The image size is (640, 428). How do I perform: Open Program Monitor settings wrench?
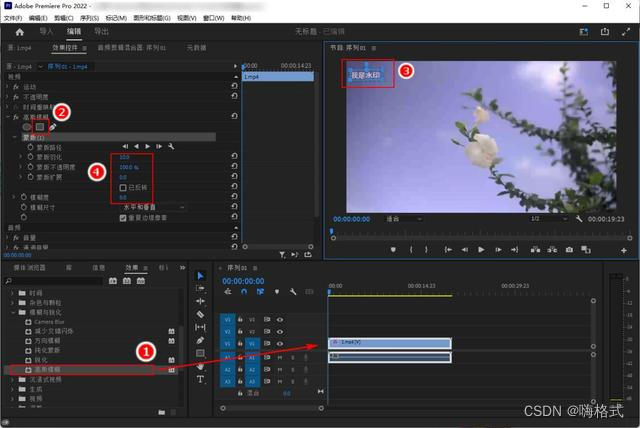click(x=579, y=219)
